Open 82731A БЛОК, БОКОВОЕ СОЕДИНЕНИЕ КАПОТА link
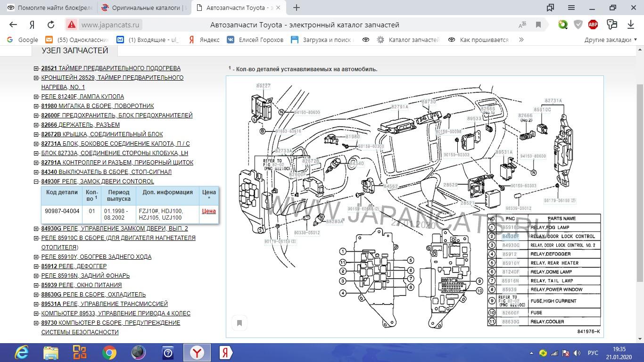The image size is (644, 362). [116, 144]
